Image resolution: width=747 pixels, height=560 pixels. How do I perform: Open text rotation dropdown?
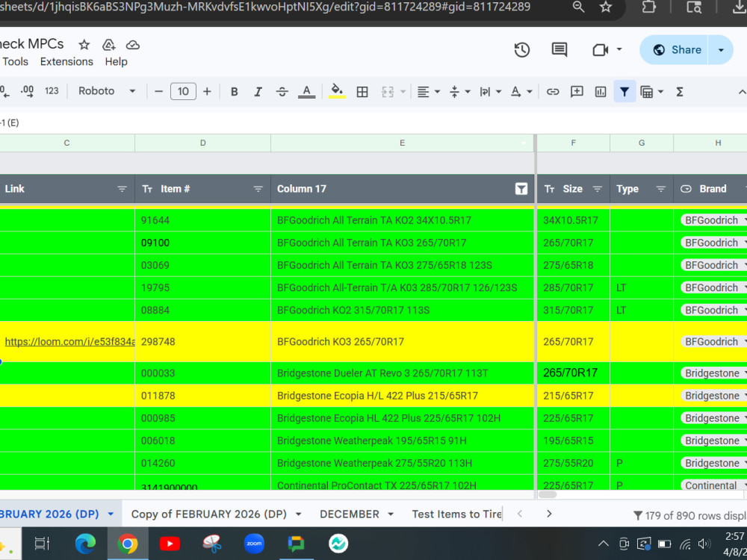point(521,91)
